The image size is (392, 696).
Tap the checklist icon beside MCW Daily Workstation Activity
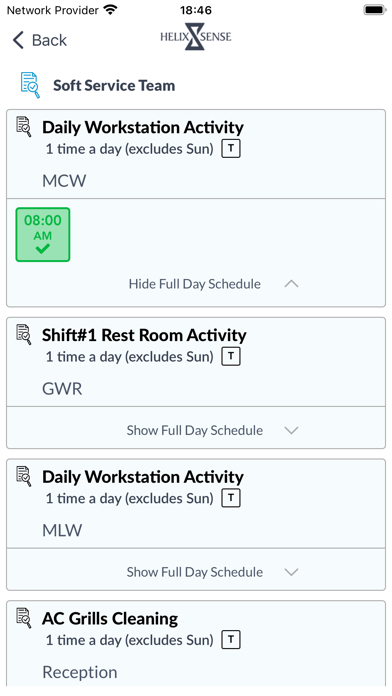24,127
